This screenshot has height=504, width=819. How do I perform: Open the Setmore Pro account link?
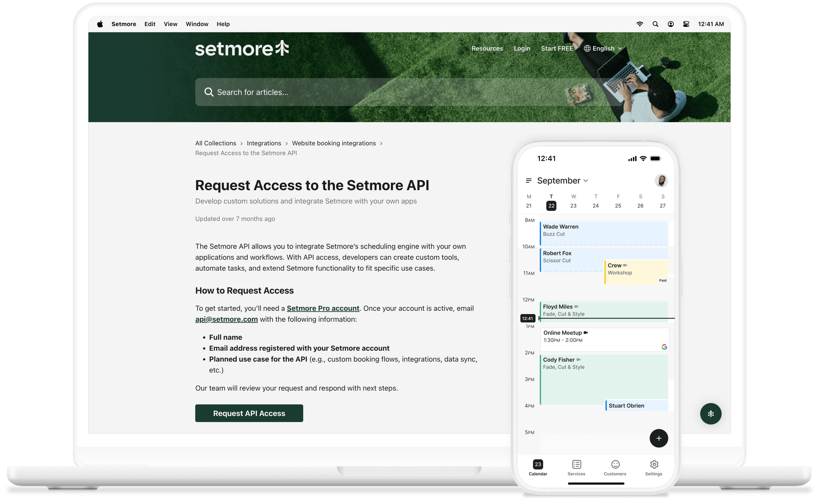pos(322,308)
